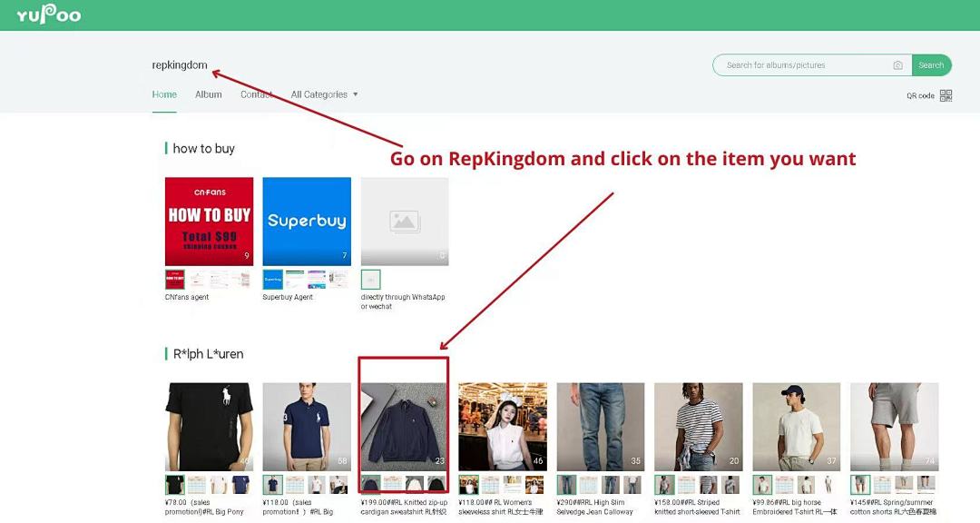Click the 'Superbuy Agent' album title
The width and height of the screenshot is (980, 523).
click(x=288, y=297)
